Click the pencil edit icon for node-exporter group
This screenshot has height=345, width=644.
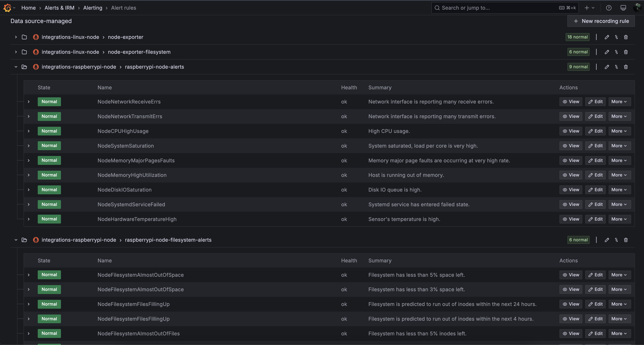tap(606, 37)
